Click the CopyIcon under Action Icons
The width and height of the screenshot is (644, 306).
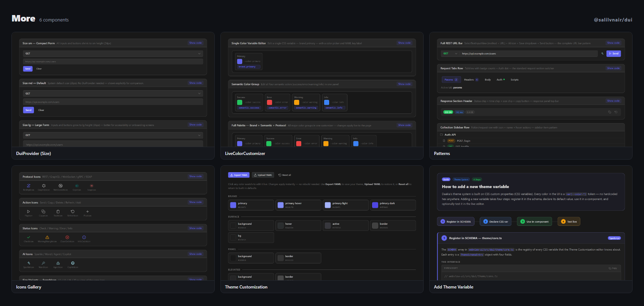[x=43, y=212]
